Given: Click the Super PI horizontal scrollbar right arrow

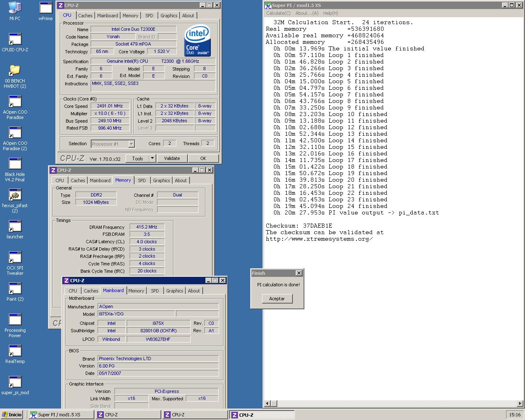Looking at the screenshot, I should [520, 404].
